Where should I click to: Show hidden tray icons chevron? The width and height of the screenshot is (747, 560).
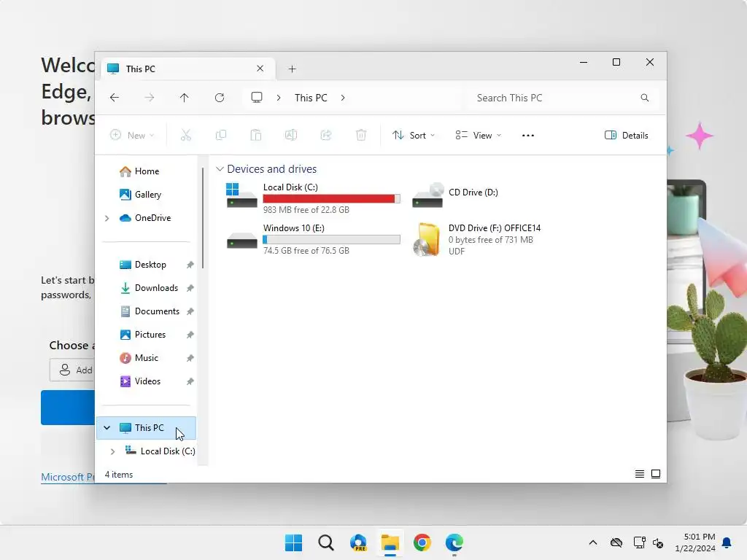click(x=592, y=542)
